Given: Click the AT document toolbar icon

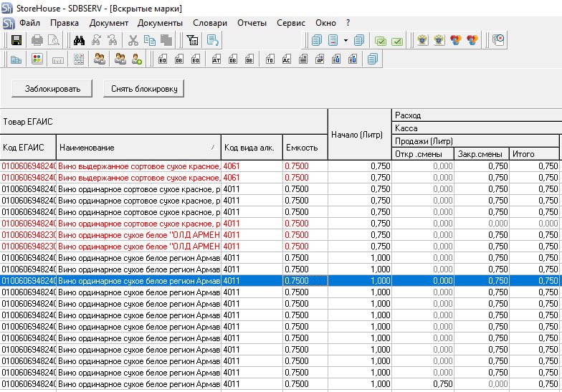Looking at the screenshot, I should coord(216,59).
